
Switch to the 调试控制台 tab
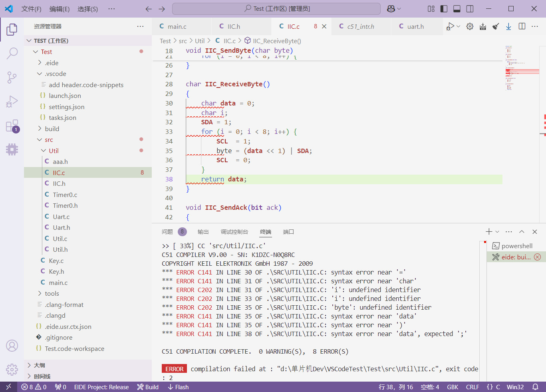(x=234, y=232)
